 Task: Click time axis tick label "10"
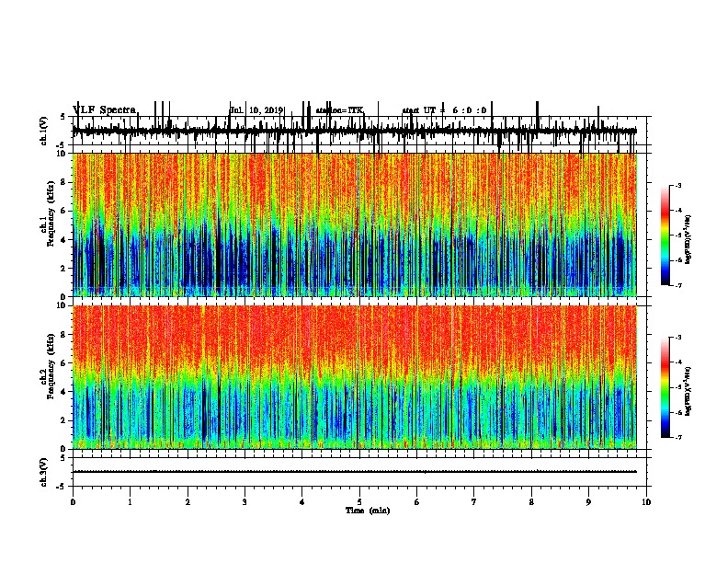[646, 502]
